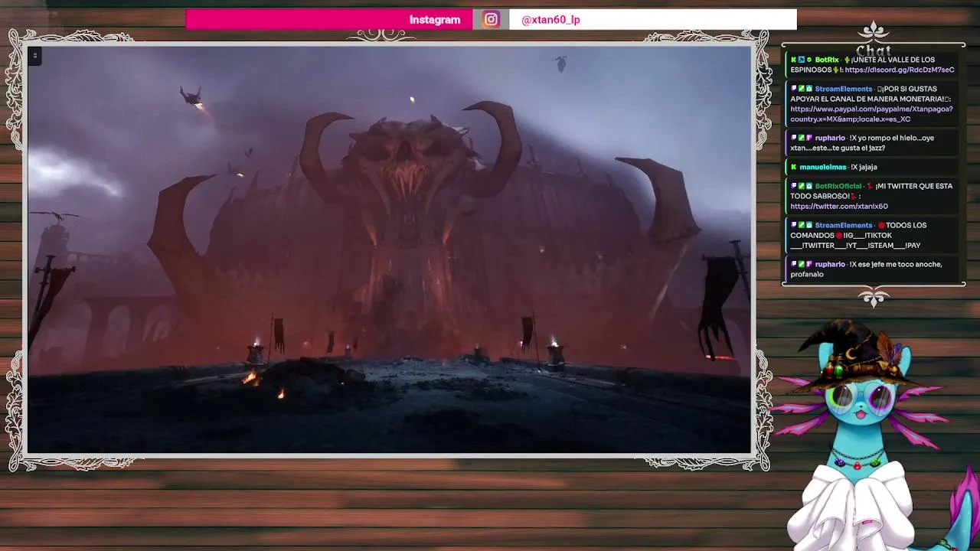The width and height of the screenshot is (980, 551).
Task: Click the Instagram logo in the top banner
Action: pyautogui.click(x=491, y=20)
